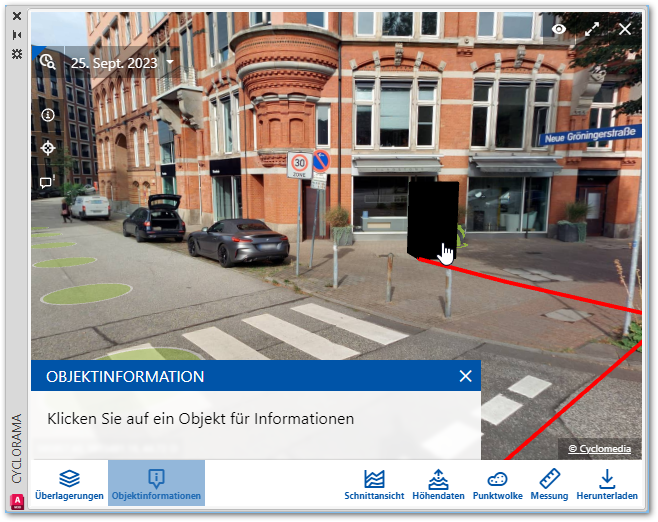
Task: Open palette properties gear in side strip
Action: (x=16, y=53)
